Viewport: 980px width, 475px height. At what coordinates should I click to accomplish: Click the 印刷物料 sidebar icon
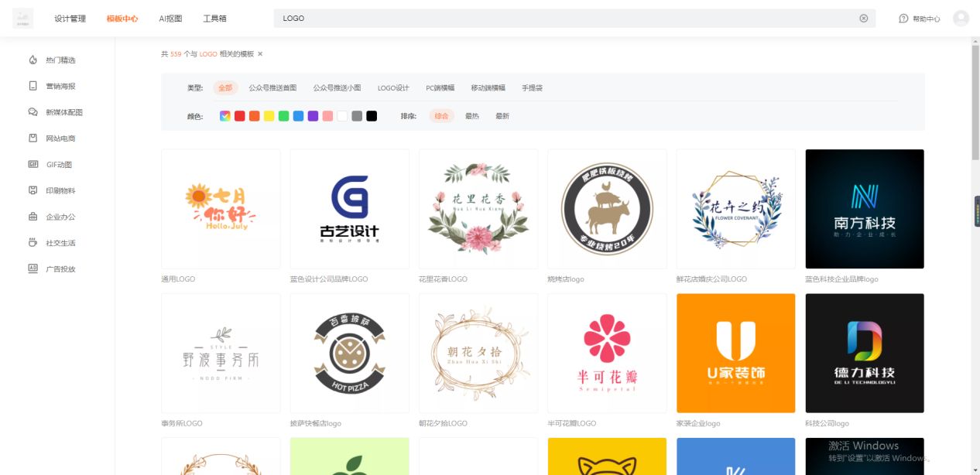[x=33, y=190]
